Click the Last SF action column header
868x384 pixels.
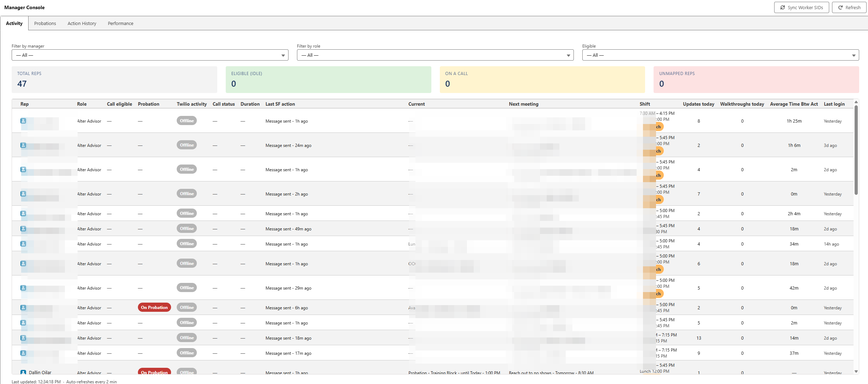pyautogui.click(x=280, y=104)
